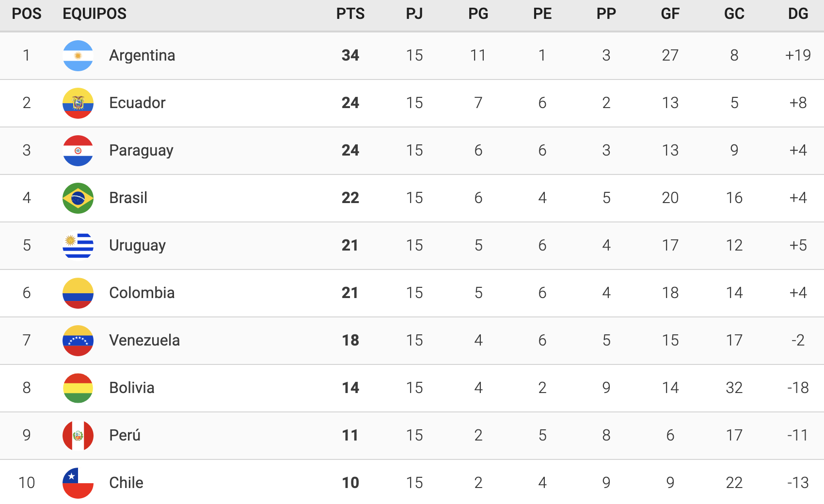The image size is (824, 504).
Task: Click the GF column header
Action: click(x=670, y=14)
